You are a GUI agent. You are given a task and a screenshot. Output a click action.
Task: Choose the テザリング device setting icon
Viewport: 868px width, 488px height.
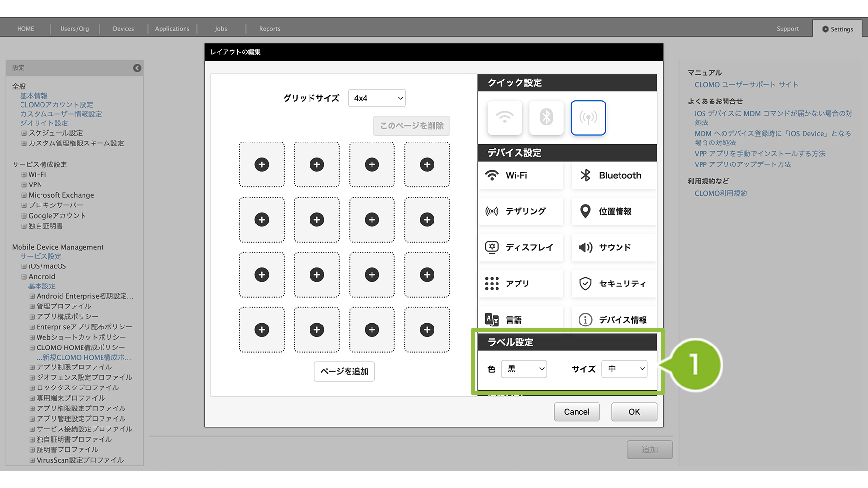[492, 211]
